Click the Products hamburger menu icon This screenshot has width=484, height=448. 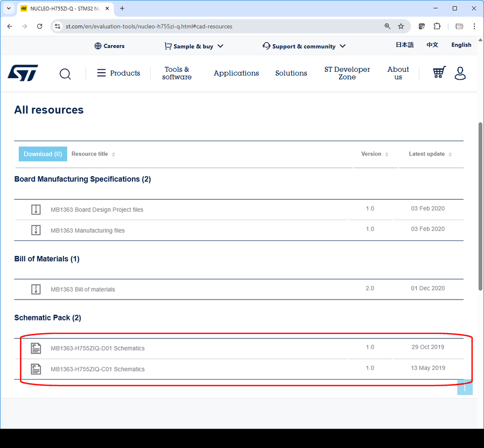(101, 73)
